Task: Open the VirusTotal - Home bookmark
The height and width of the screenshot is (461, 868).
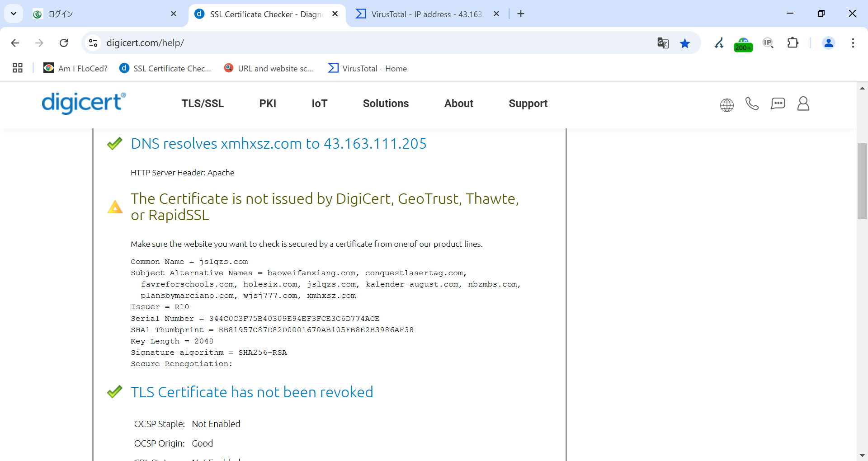Action: coord(368,68)
